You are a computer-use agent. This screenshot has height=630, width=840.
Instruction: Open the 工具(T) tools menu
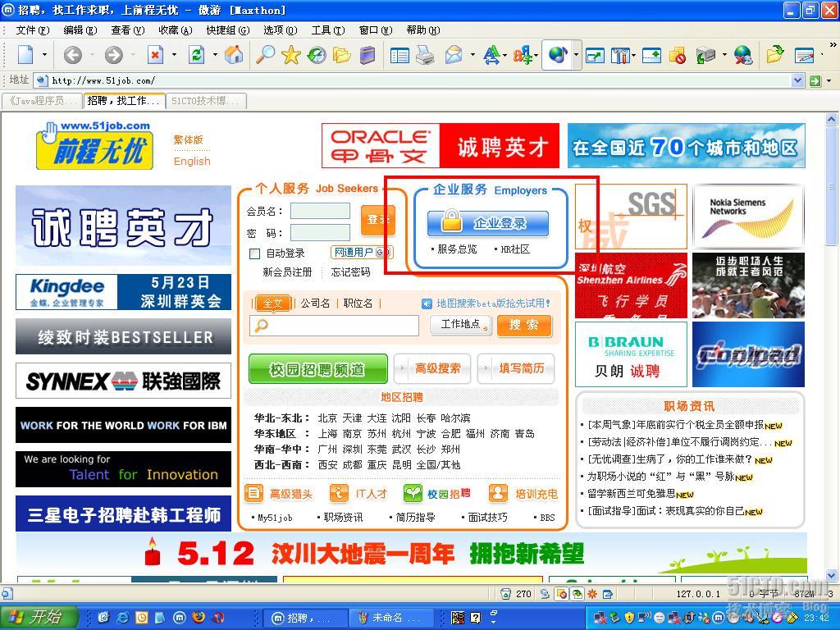(x=328, y=30)
